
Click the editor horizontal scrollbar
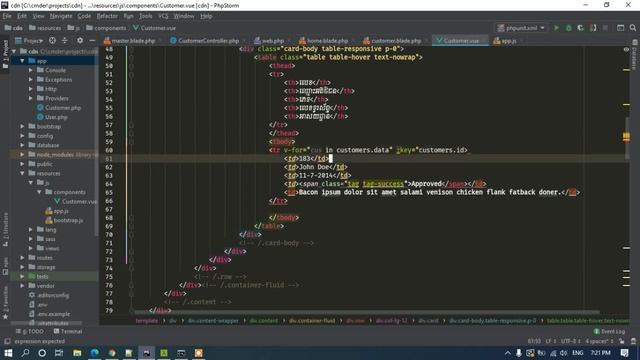[x=367, y=312]
